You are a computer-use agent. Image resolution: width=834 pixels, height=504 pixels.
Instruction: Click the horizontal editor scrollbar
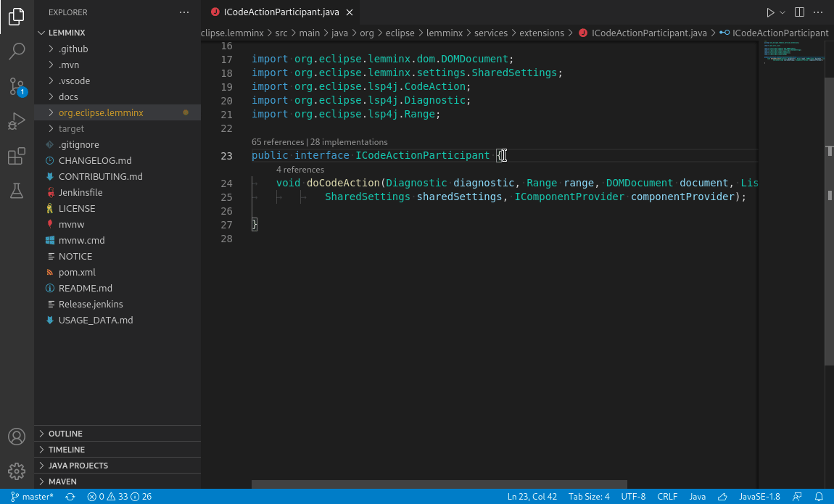pos(439,484)
